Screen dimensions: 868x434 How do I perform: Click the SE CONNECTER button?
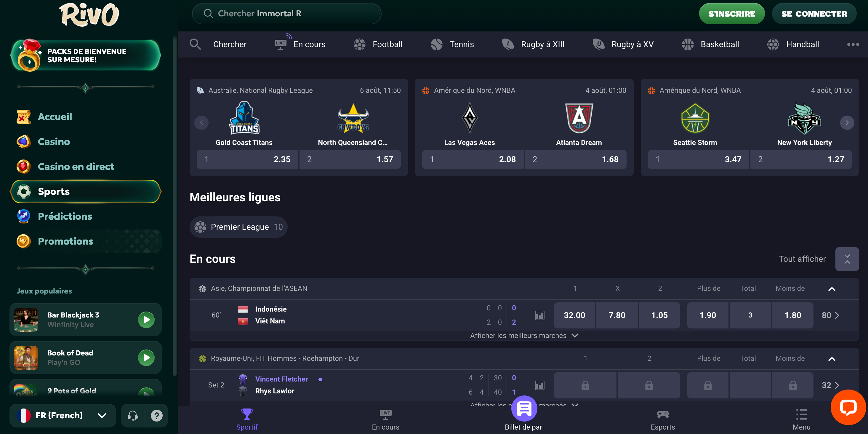click(814, 14)
